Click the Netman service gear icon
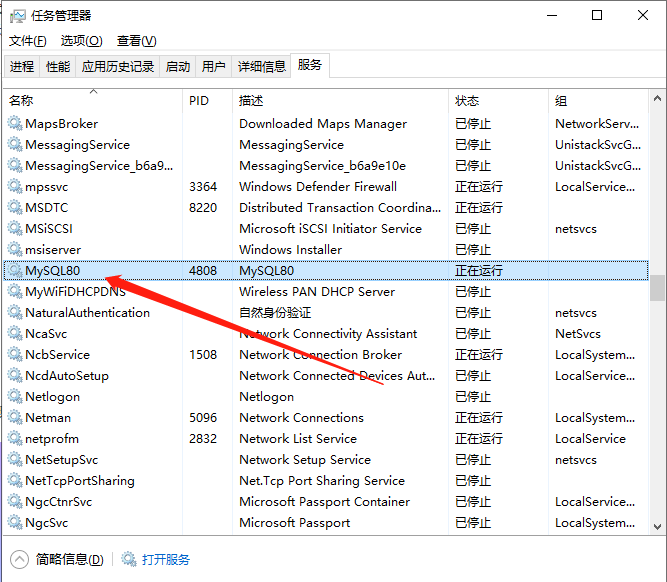The image size is (667, 582). pos(15,417)
